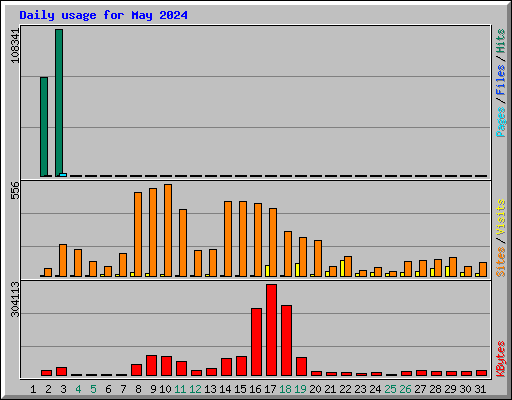Click the orange sites bar for day 14
Image resolution: width=512 pixels, height=400 pixels.
tap(228, 239)
